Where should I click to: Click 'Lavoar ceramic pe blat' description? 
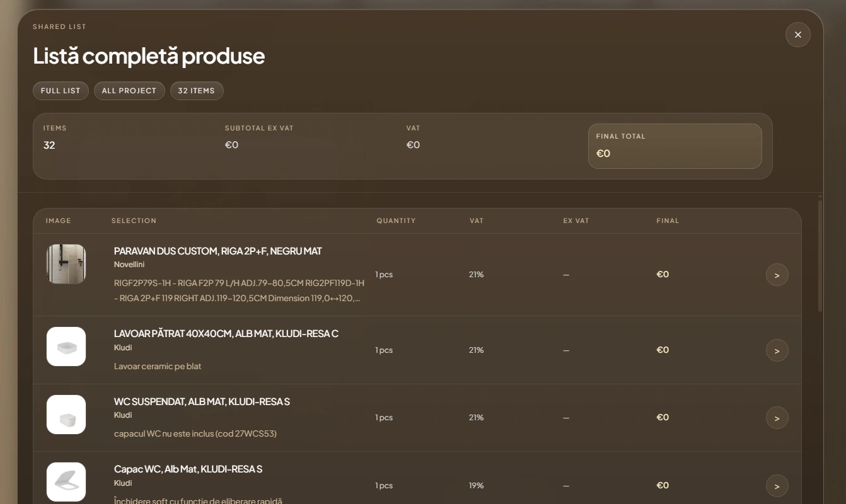(x=158, y=366)
